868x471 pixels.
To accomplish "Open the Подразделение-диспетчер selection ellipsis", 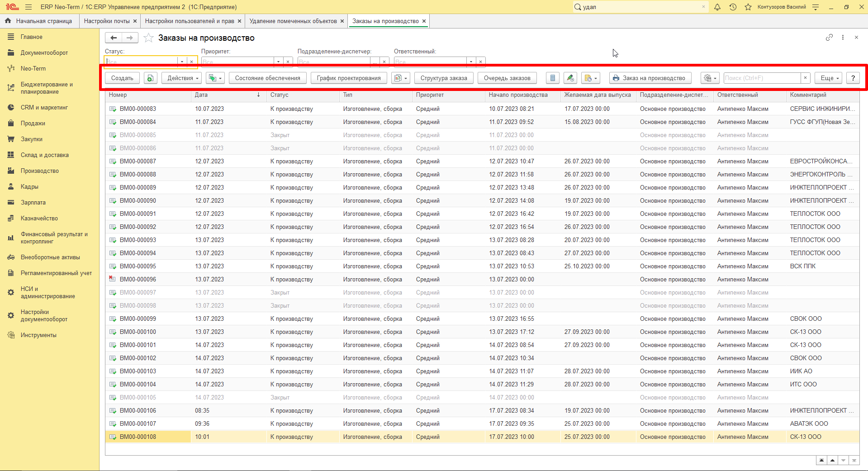I will coord(375,62).
